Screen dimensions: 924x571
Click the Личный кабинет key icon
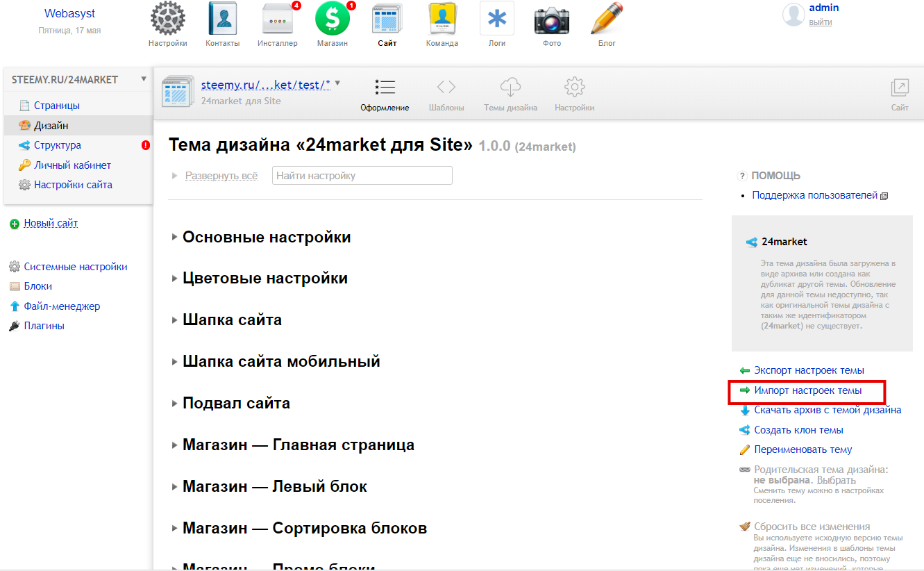24,165
